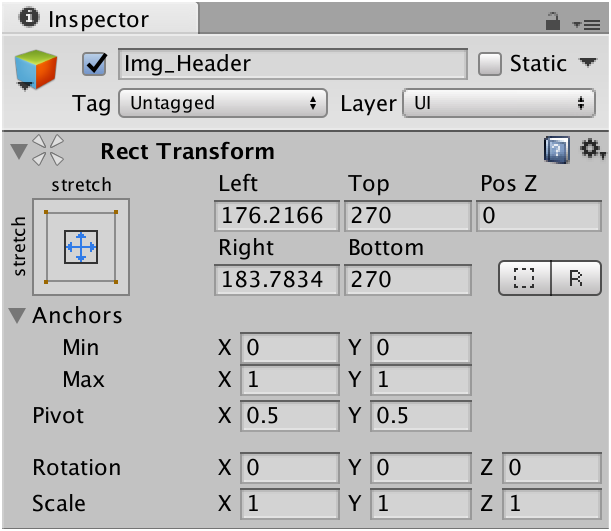Toggle raw edit mode R button
Image resolution: width=611 pixels, height=531 pixels.
click(576, 278)
